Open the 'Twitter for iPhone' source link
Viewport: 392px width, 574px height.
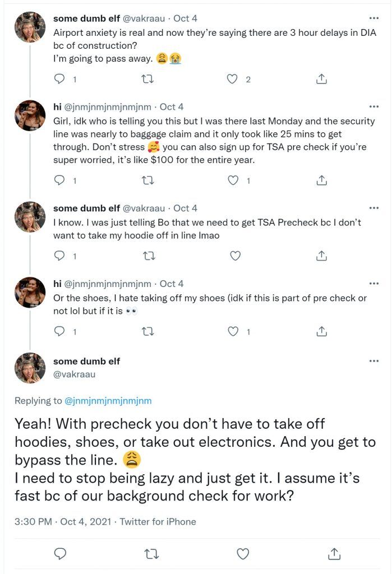pyautogui.click(x=158, y=522)
